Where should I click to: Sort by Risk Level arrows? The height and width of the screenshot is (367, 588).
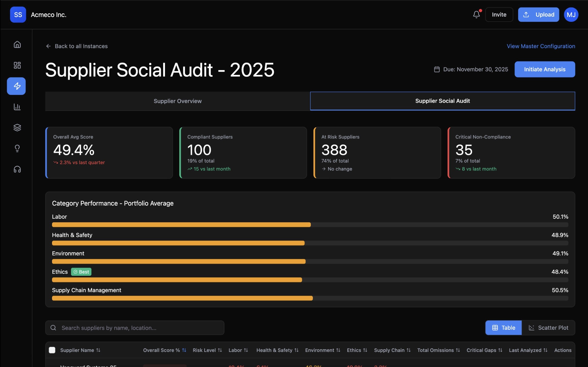coord(220,350)
